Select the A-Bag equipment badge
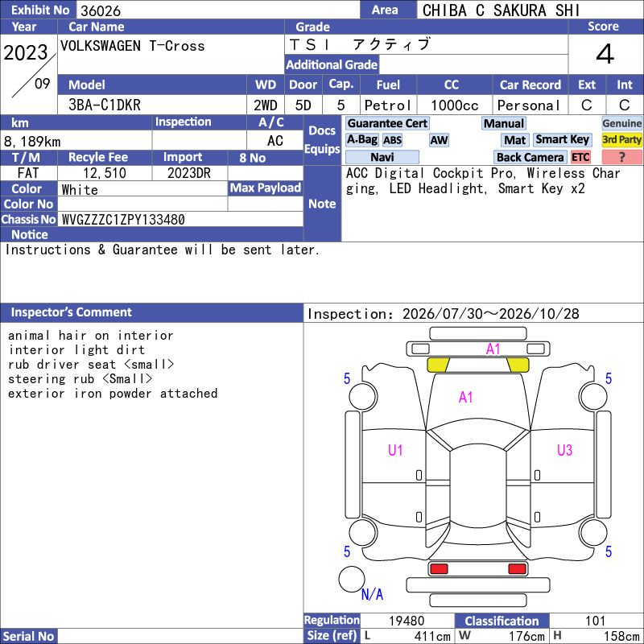Image resolution: width=644 pixels, height=644 pixels. point(361,140)
